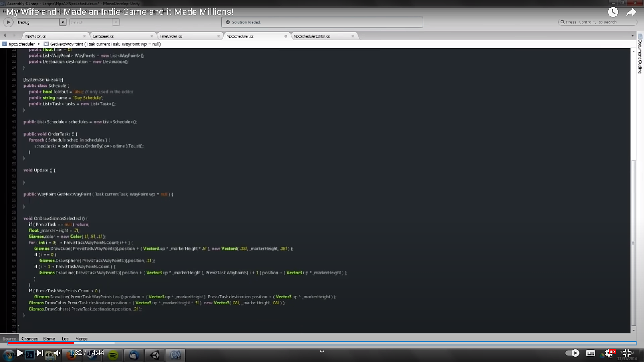Click the 'public void OrderTasks ()' line
The image size is (644, 362).
click(x=51, y=134)
